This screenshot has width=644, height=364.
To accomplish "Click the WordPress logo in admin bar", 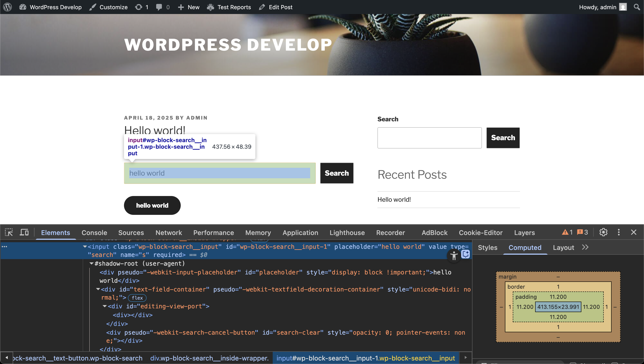I will [x=7, y=7].
